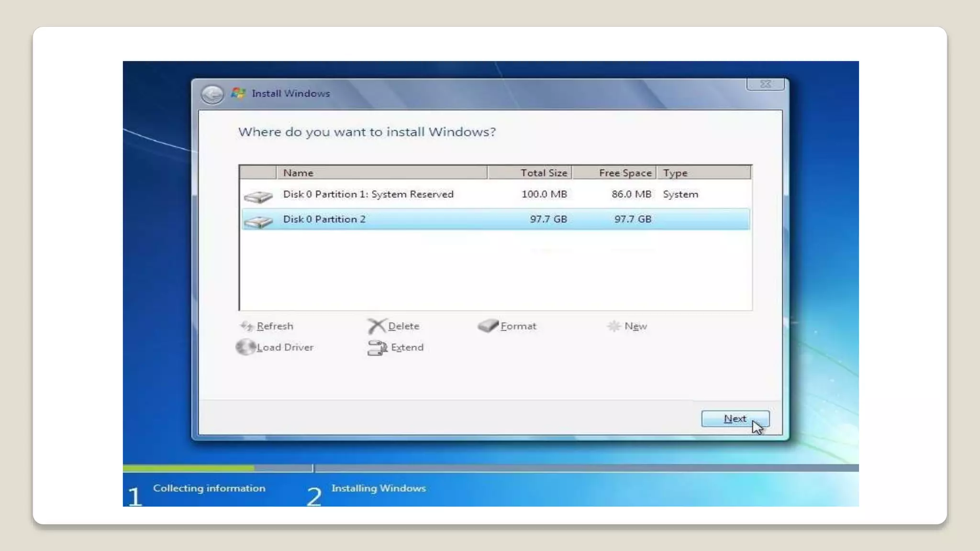Viewport: 980px width, 551px height.
Task: Click the Extend link text
Action: [407, 347]
